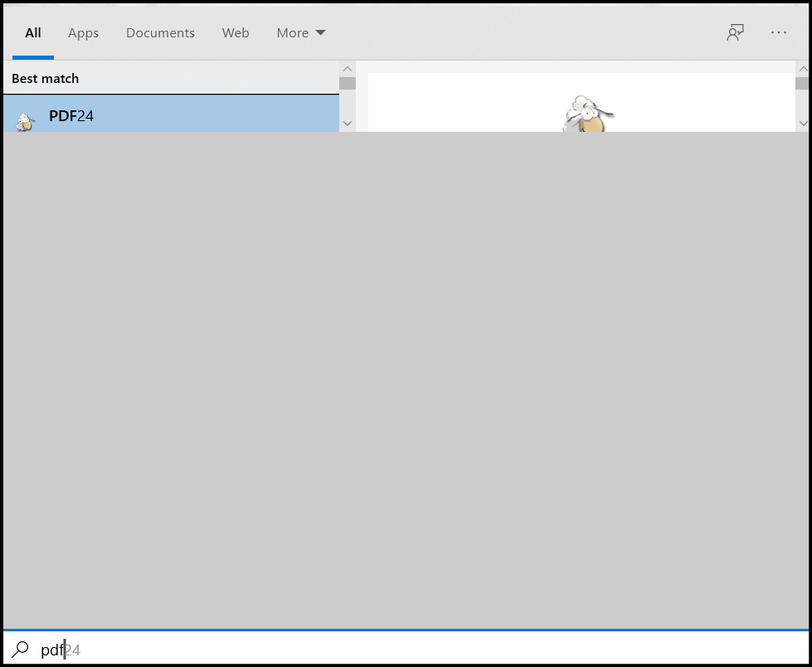This screenshot has width=812, height=667.
Task: Open the PDF24 best match result
Action: pos(171,114)
